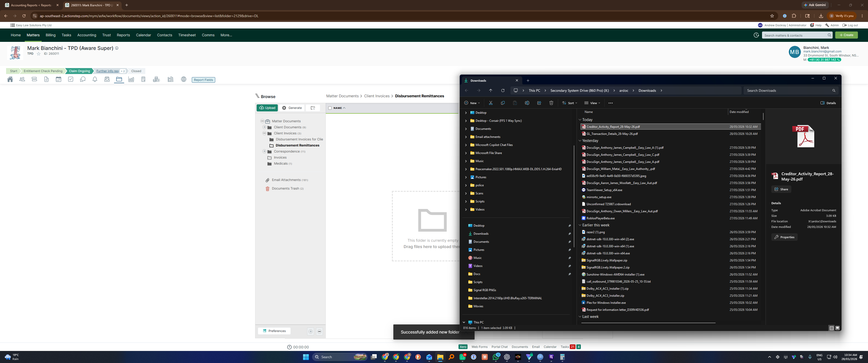Bookmark this page with the browser star icon
This screenshot has height=363, width=868.
pyautogui.click(x=772, y=16)
